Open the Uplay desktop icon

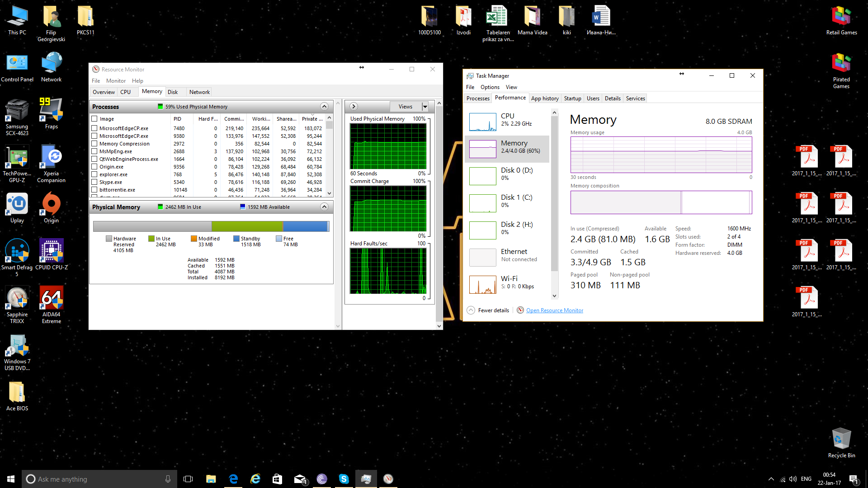(17, 208)
